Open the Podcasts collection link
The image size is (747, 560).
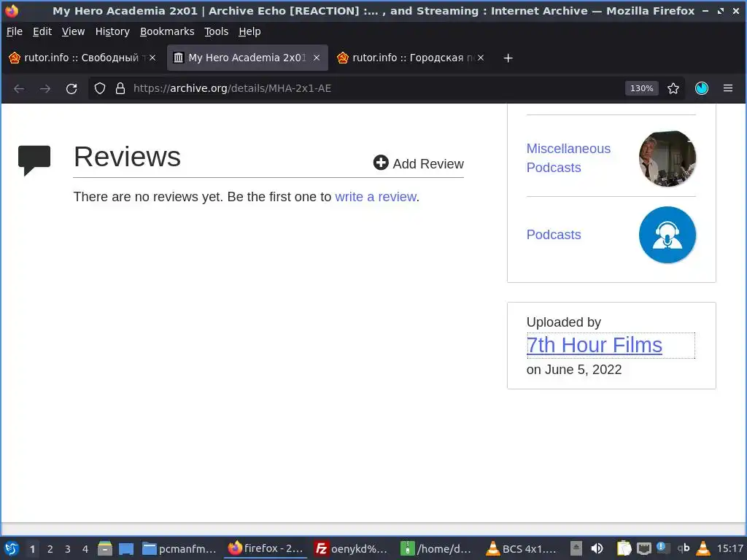point(554,235)
